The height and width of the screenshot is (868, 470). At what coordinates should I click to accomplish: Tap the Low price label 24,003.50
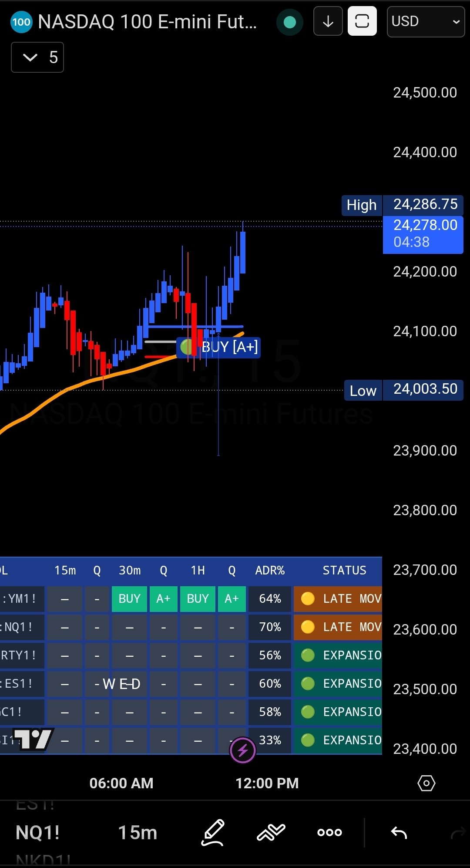point(404,390)
